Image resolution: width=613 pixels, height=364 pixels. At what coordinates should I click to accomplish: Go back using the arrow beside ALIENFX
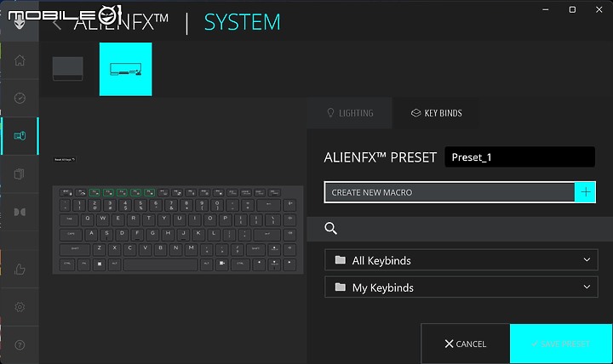tap(57, 24)
